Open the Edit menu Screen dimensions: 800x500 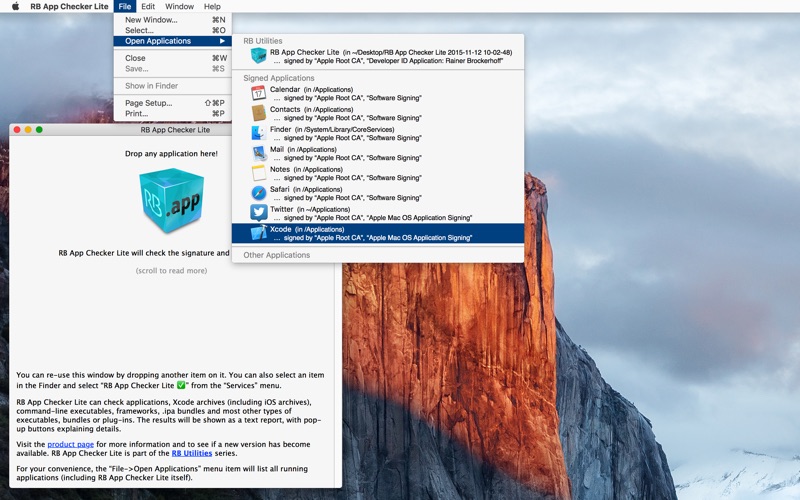(148, 6)
